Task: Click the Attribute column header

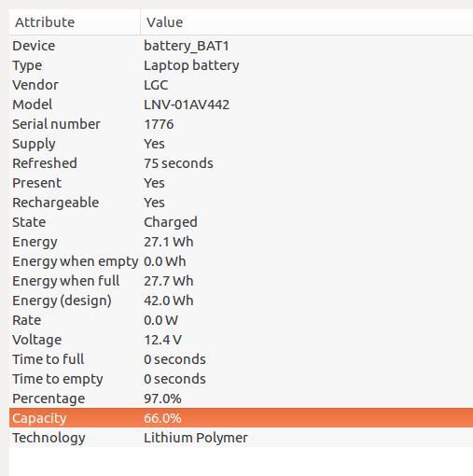Action: [x=75, y=22]
